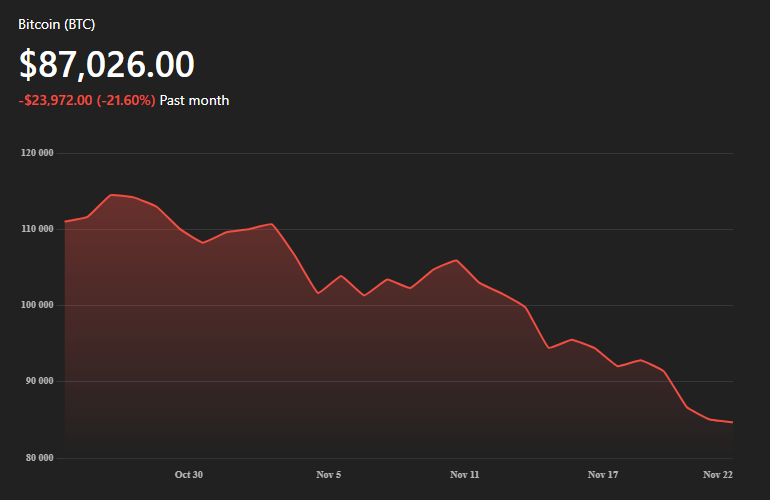Select the 100 000 y-axis label
The image size is (770, 500).
point(36,305)
